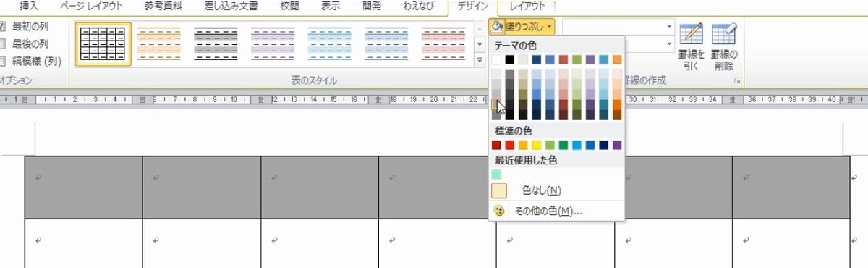
Task: Choose その他の色(M)... more colors
Action: (548, 211)
